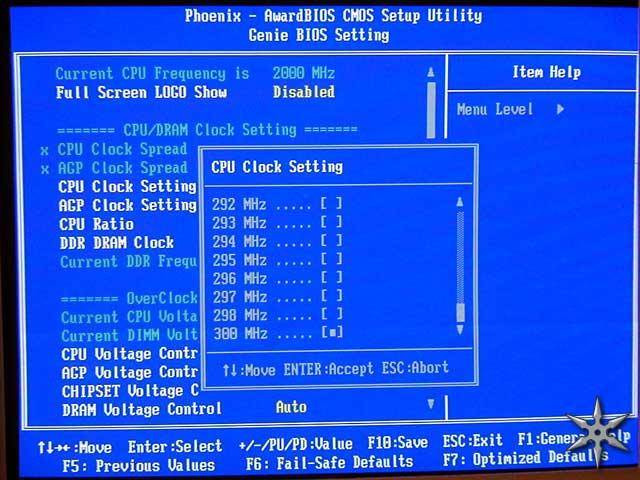The width and height of the screenshot is (640, 480).
Task: Choose 294 MHz in clock list
Action: (x=277, y=241)
